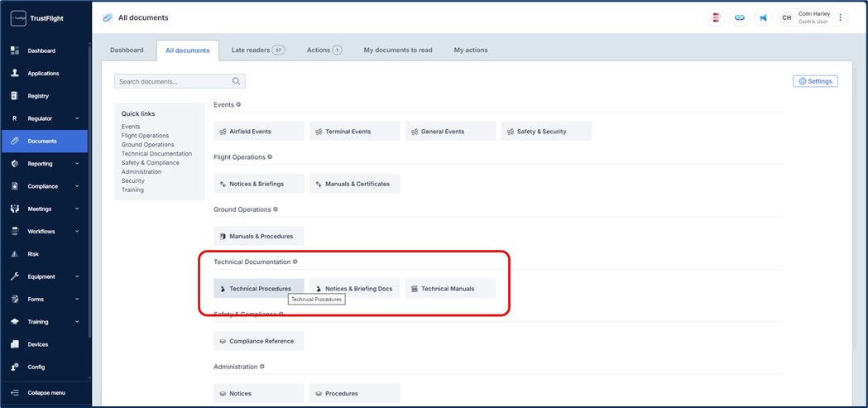Jump to Ground Operations quick link
This screenshot has width=868, height=408.
(x=147, y=145)
